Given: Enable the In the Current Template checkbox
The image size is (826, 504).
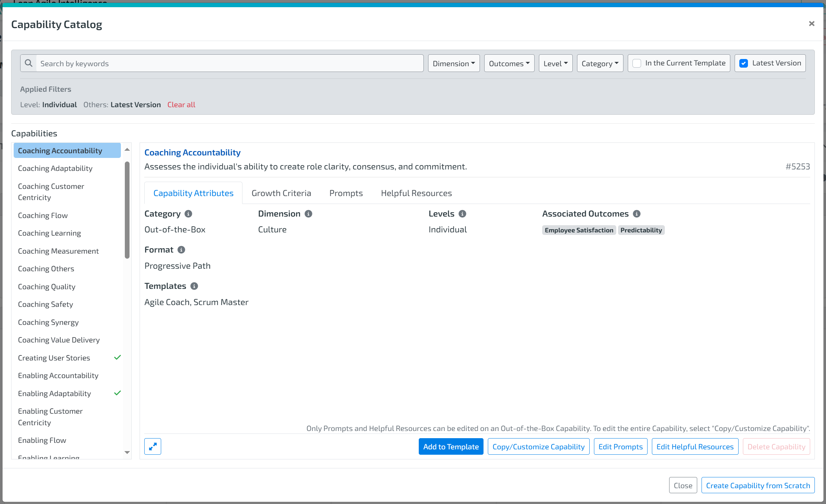Looking at the screenshot, I should coord(637,63).
